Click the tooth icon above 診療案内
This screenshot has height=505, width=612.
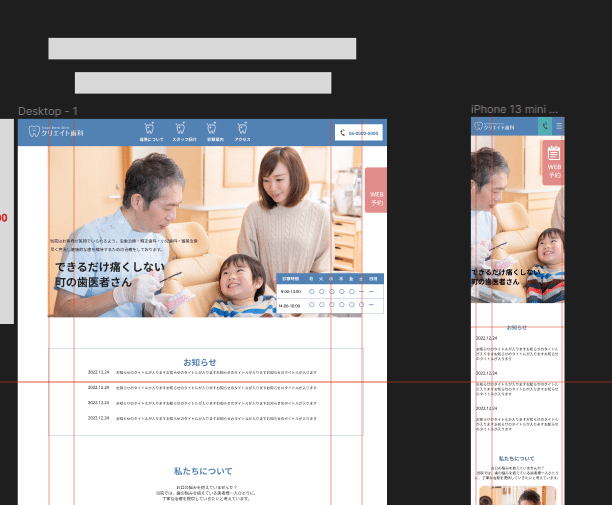[x=212, y=128]
